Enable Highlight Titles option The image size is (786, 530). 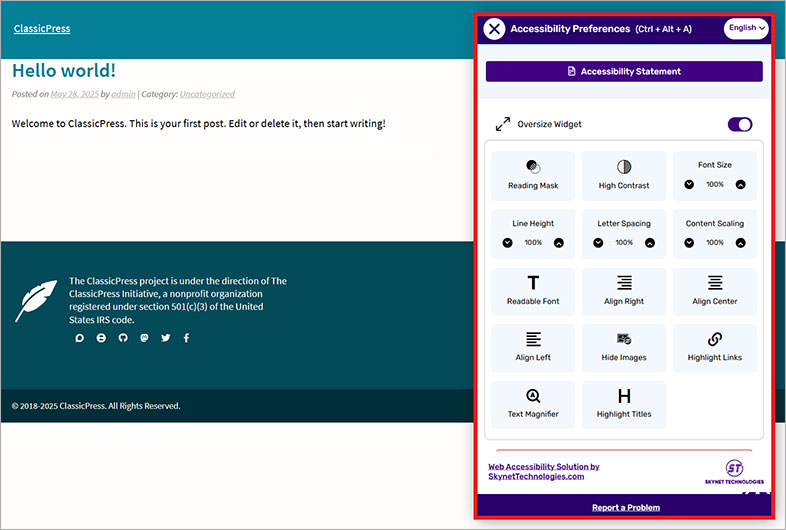[x=624, y=404]
